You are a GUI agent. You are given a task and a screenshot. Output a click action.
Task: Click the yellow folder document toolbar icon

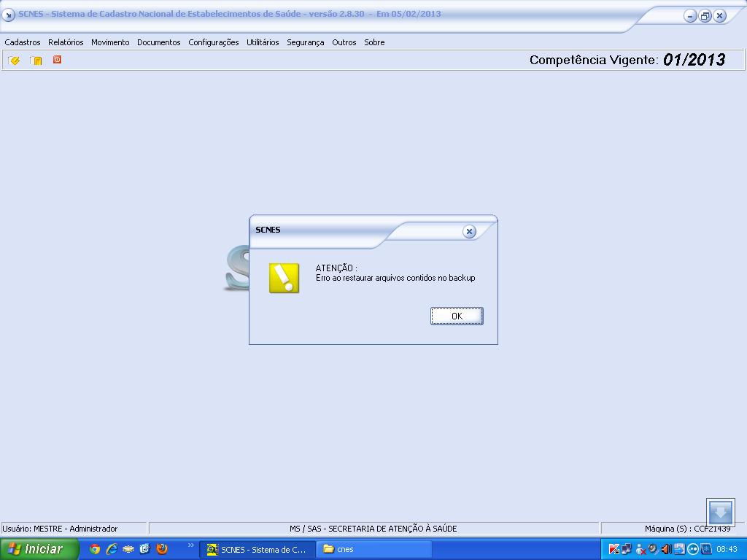tap(36, 61)
